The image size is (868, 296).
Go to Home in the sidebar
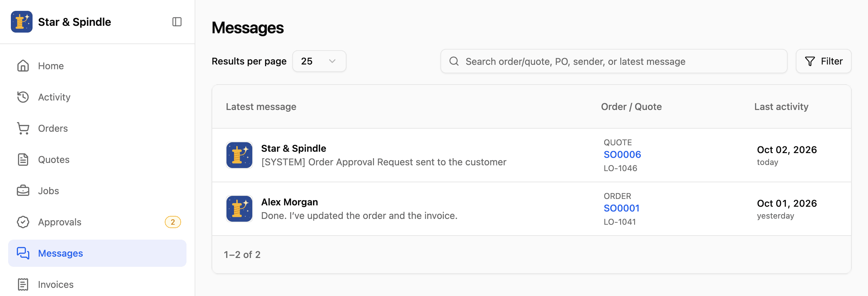(97, 66)
